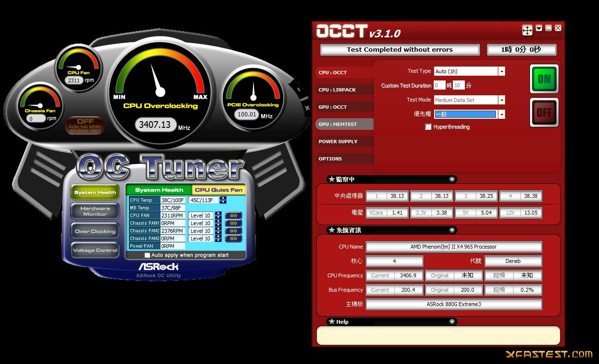This screenshot has height=364, width=599.
Task: Tick the Hyperthreading checkbox
Action: tap(428, 127)
